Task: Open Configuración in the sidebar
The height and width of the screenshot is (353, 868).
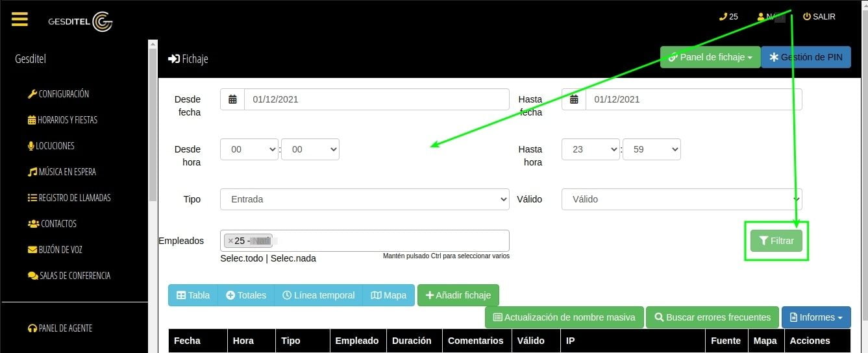Action: point(58,94)
